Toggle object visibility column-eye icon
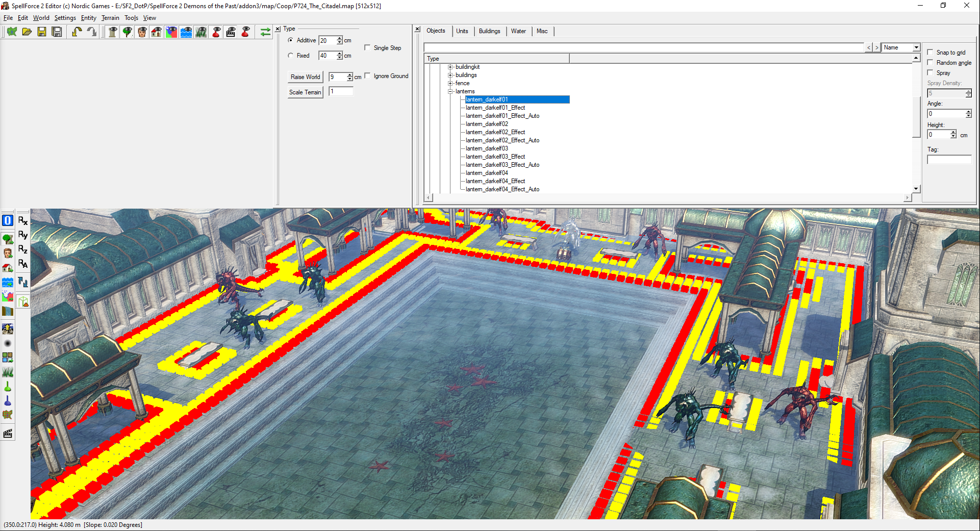Image resolution: width=980 pixels, height=531 pixels. 113,32
